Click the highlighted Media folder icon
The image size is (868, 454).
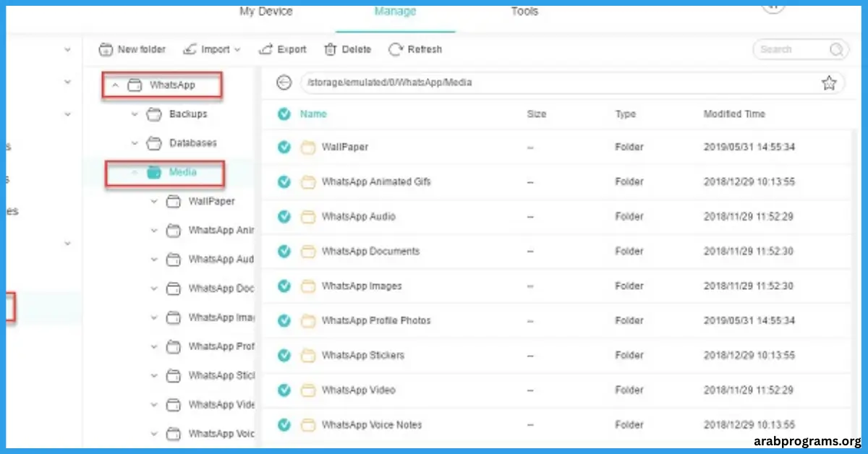(153, 172)
